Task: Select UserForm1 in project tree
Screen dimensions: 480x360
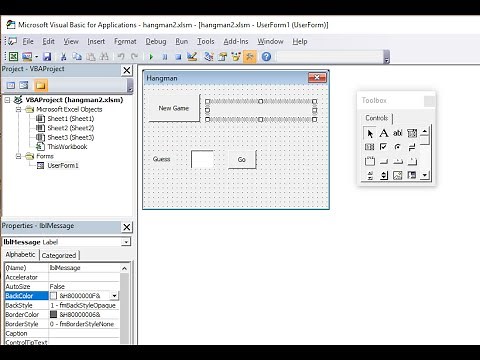Action: pyautogui.click(x=63, y=165)
